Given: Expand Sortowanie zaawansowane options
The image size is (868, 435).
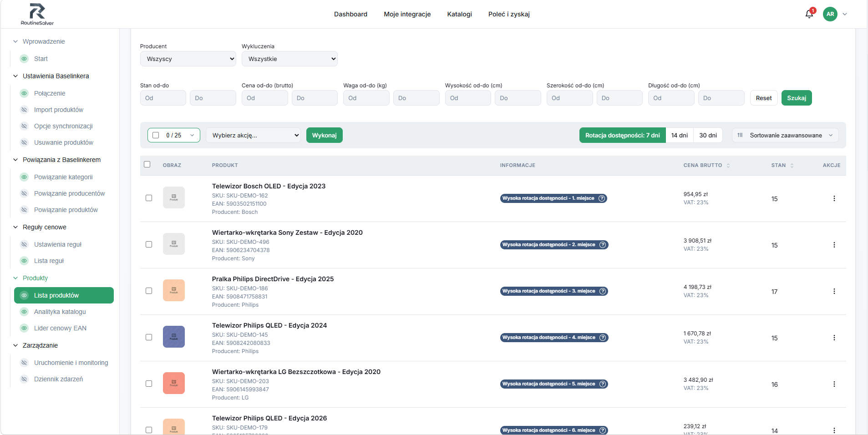Looking at the screenshot, I should [785, 135].
